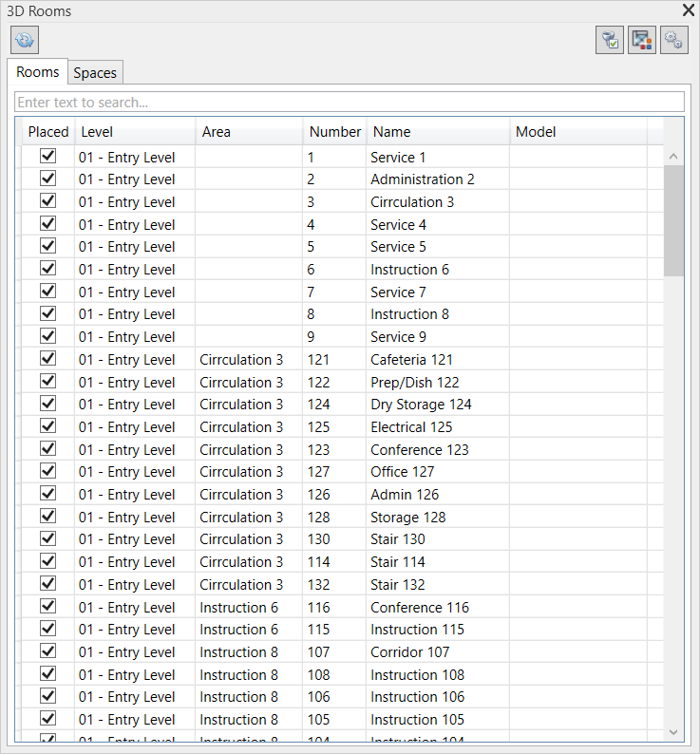Select the Instruction 106 name cell
The height and width of the screenshot is (754, 700).
click(438, 697)
